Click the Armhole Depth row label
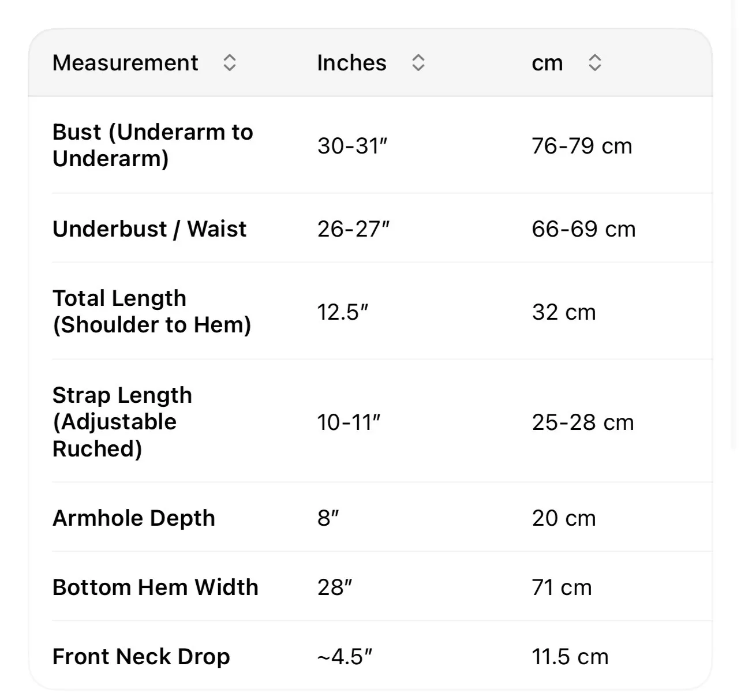741x700 pixels. (x=134, y=518)
